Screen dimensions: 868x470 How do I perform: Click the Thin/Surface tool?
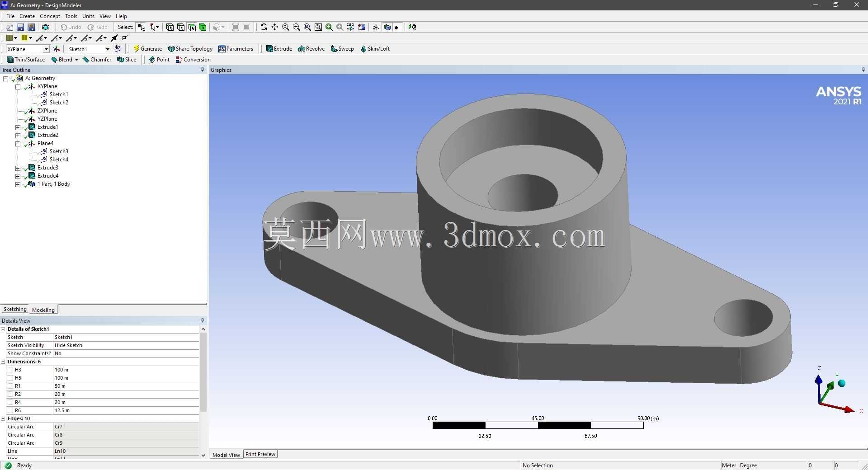point(26,60)
